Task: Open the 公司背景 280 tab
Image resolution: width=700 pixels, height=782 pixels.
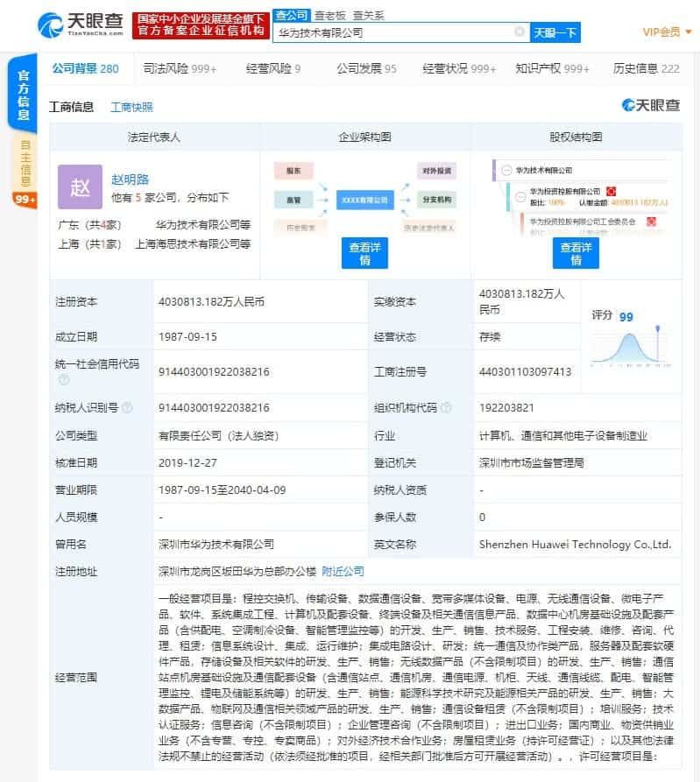Action: click(x=85, y=68)
